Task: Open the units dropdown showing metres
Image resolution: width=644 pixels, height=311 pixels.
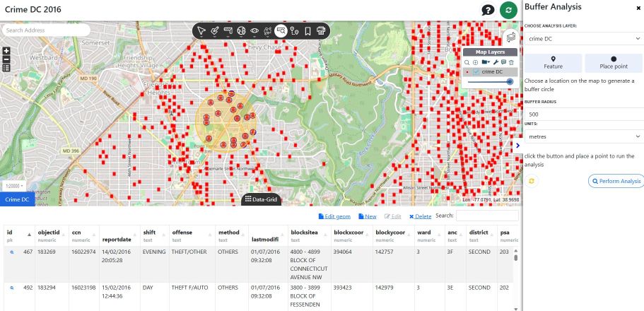Action: [583, 136]
